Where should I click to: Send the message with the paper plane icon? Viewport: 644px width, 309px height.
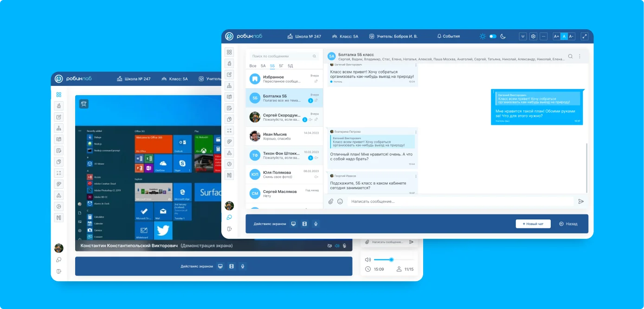(580, 201)
